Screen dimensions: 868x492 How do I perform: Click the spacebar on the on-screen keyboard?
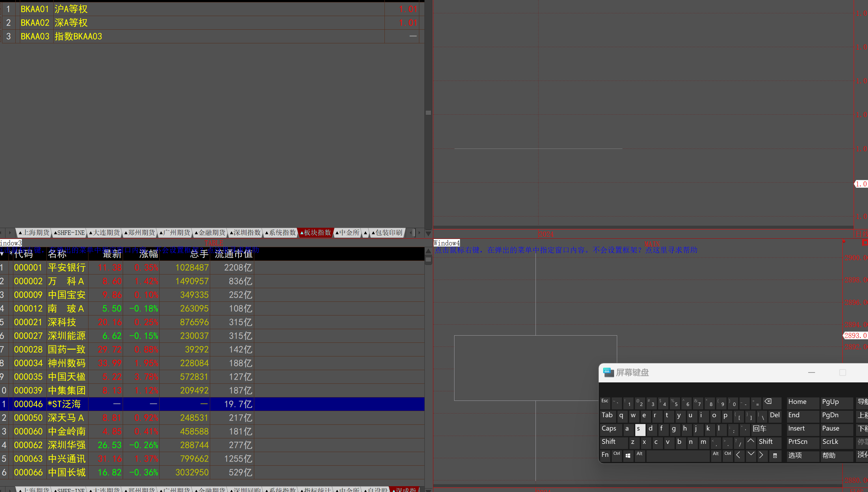678,456
